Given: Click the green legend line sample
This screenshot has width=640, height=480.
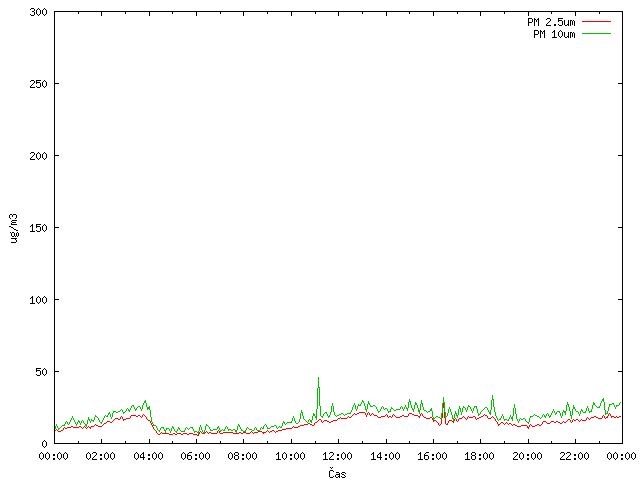Looking at the screenshot, I should pyautogui.click(x=596, y=34).
